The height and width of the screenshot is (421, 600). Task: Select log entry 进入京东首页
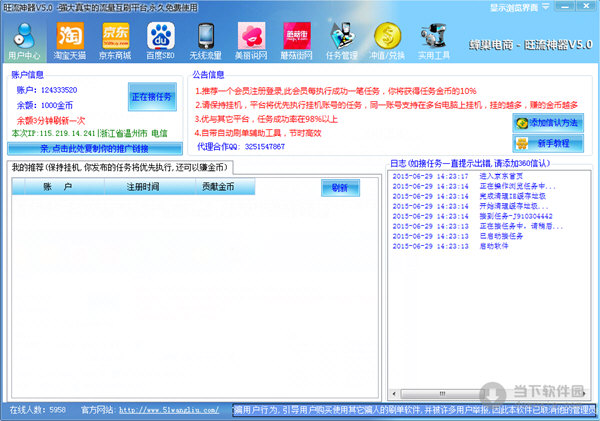pos(458,176)
